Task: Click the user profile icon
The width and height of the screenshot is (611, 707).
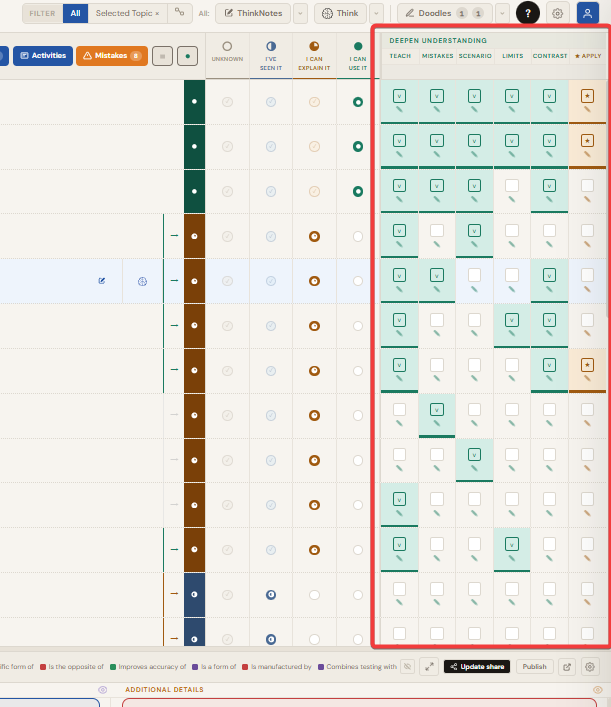Action: (x=587, y=13)
